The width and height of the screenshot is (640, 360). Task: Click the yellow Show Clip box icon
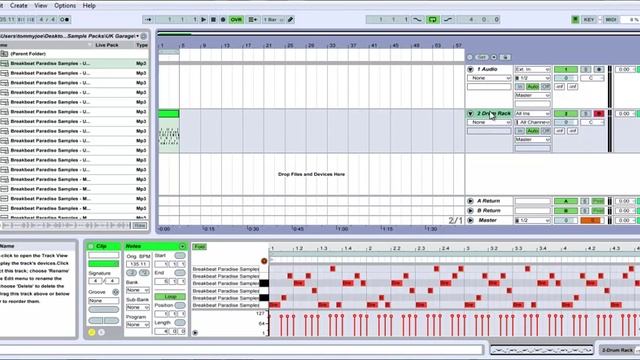pyautogui.click(x=91, y=332)
